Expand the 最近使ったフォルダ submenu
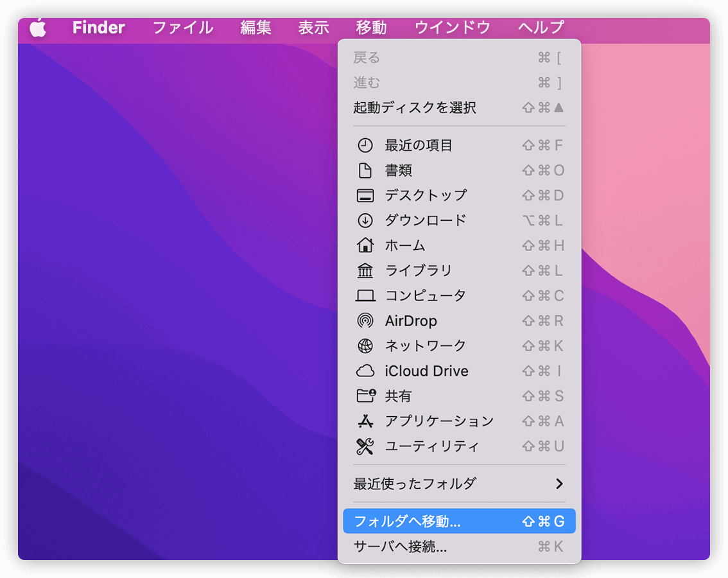 click(x=459, y=484)
